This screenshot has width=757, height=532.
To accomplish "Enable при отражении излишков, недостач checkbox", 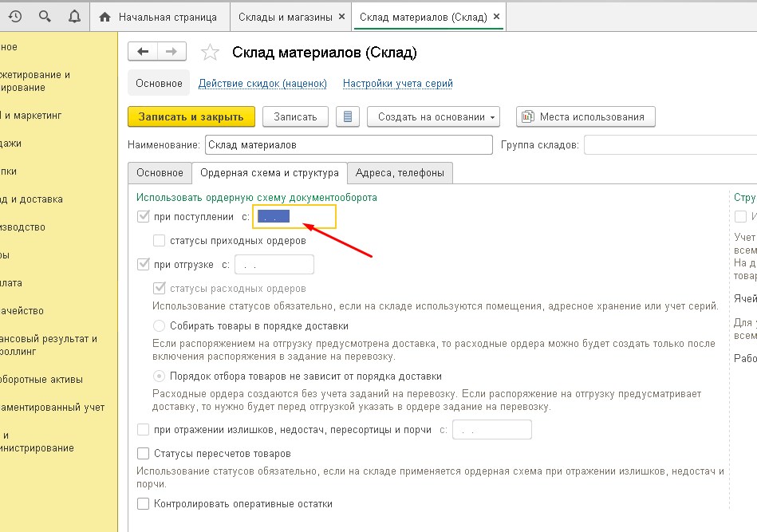I will (x=144, y=429).
